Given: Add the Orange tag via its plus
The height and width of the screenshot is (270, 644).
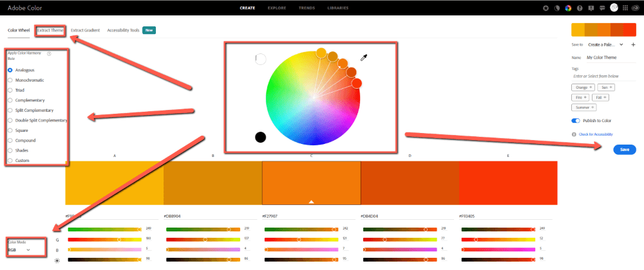Looking at the screenshot, I should (x=591, y=87).
